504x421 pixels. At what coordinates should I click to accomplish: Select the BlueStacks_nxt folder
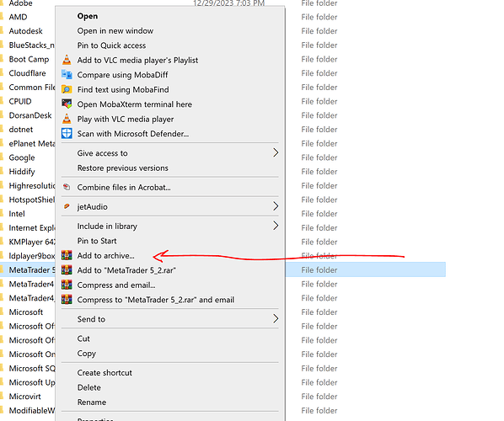32,45
